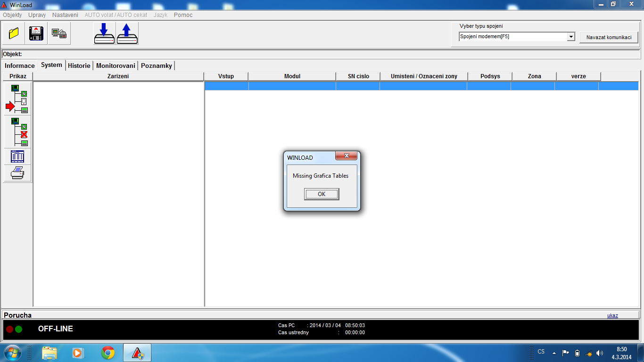644x362 pixels.
Task: Click the blue down-arrow download icon
Action: coord(104,33)
